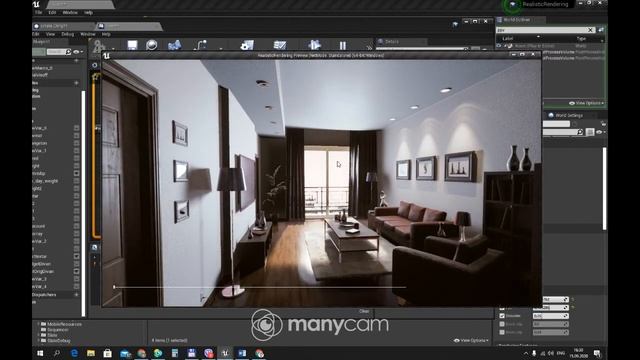Click the Find in blueprint toolbar icon

[x=175, y=45]
